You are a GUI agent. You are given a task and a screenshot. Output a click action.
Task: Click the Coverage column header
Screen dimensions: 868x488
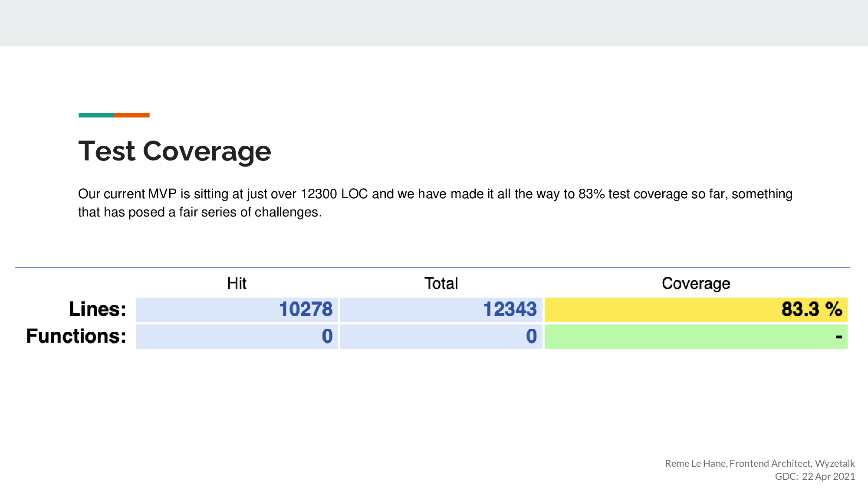(x=696, y=283)
